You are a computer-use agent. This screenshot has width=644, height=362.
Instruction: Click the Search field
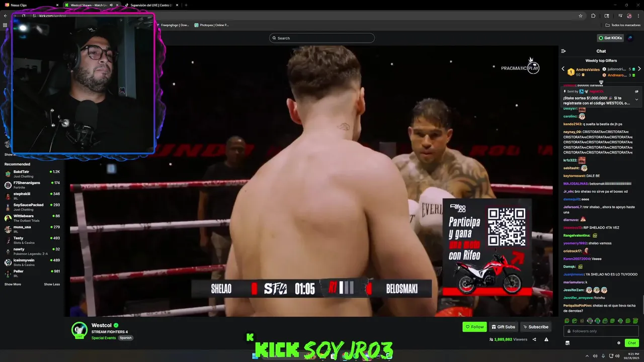click(322, 38)
